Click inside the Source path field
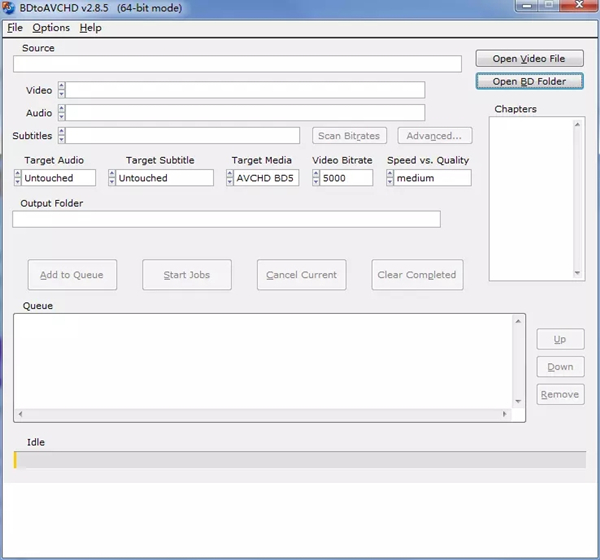This screenshot has height=560, width=600. pyautogui.click(x=237, y=64)
